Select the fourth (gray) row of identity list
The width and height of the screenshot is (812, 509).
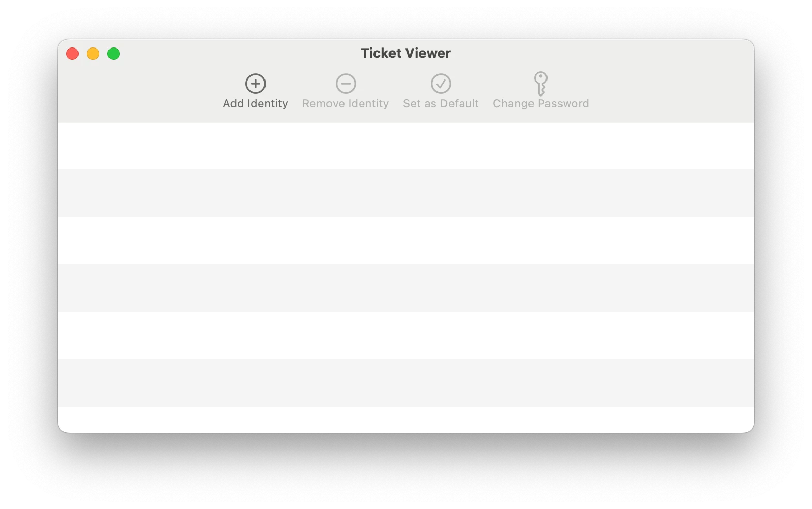pos(406,288)
